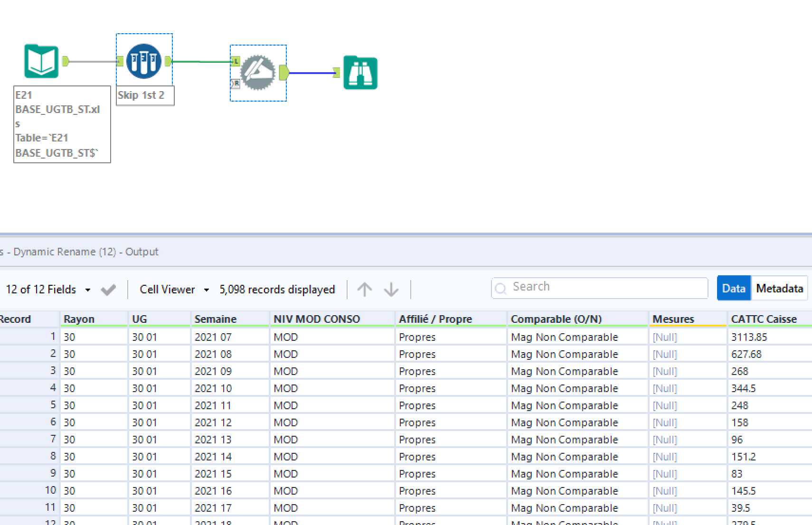The height and width of the screenshot is (525, 812).
Task: Click the down arrow record navigation icon
Action: (x=390, y=289)
